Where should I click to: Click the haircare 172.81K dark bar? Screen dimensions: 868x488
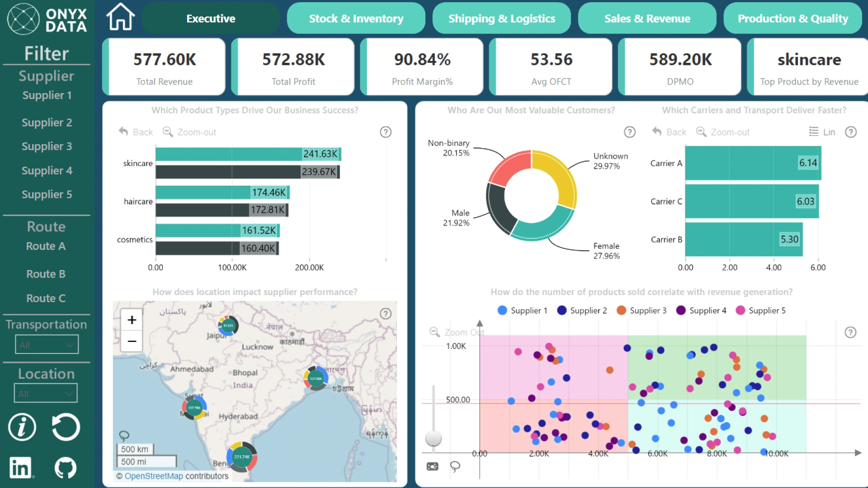[222, 210]
